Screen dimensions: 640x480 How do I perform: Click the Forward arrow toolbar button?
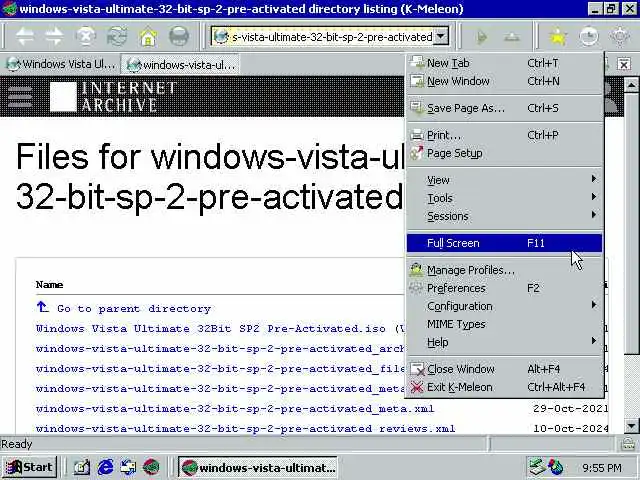point(55,37)
